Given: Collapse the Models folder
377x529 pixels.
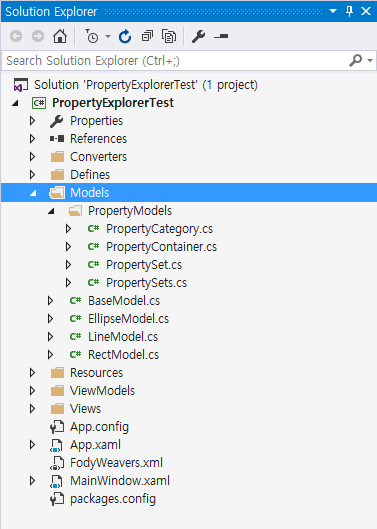Looking at the screenshot, I should [x=33, y=193].
